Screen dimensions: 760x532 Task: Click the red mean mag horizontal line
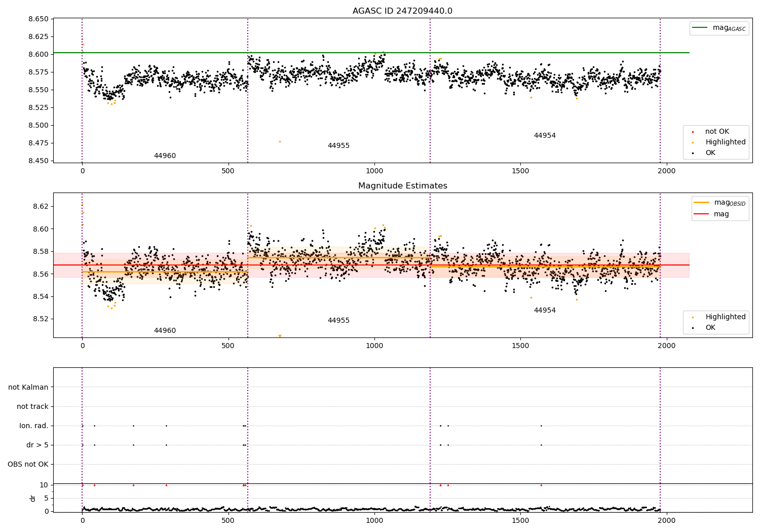(371, 265)
